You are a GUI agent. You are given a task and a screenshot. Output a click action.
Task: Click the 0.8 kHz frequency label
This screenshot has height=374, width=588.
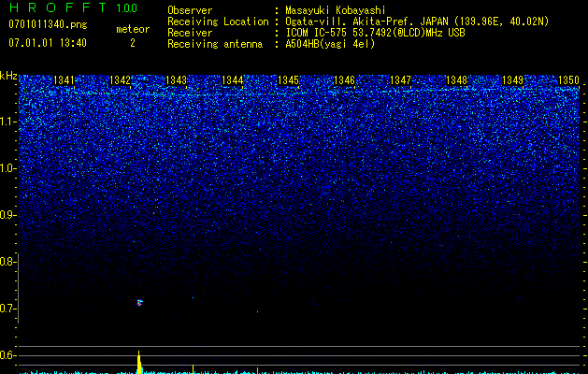8,262
